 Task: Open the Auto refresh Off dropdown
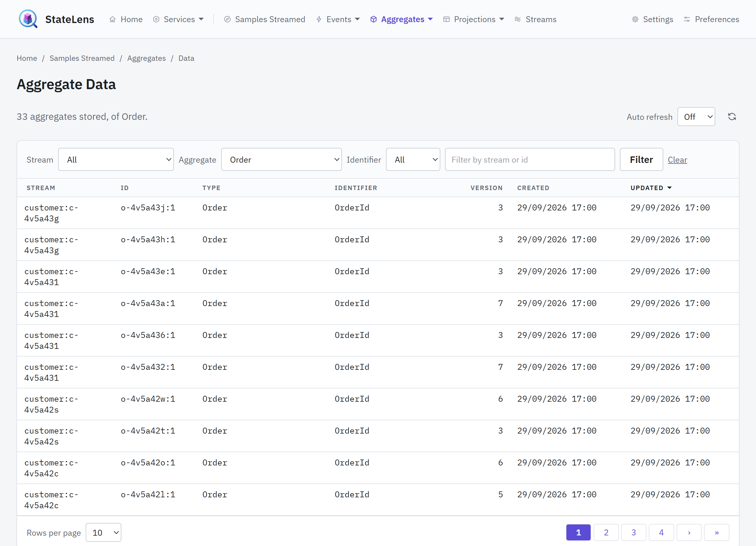(x=696, y=117)
